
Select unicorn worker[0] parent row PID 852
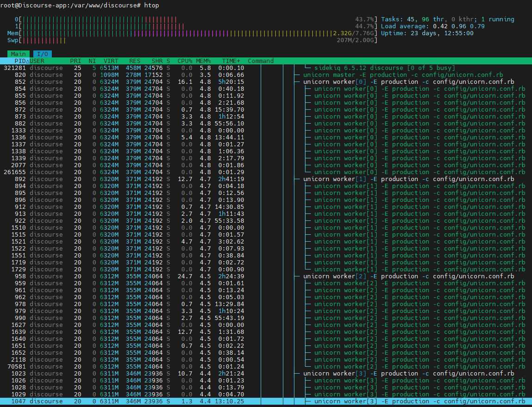click(x=266, y=82)
